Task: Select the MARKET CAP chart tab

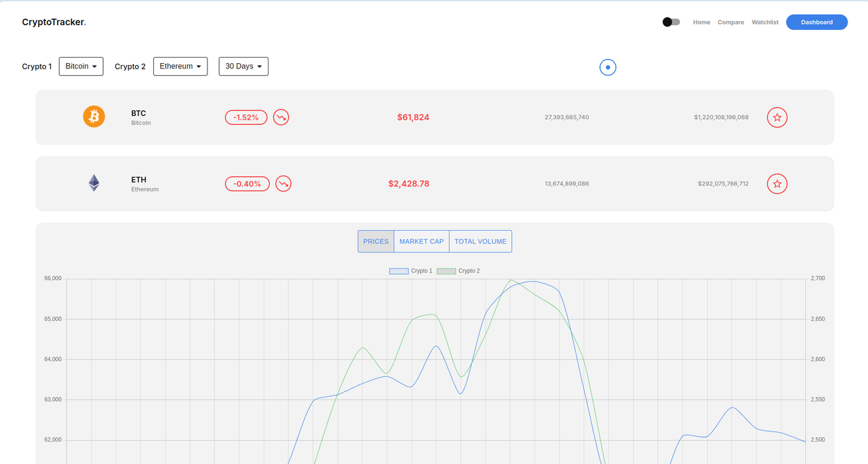Action: click(421, 241)
